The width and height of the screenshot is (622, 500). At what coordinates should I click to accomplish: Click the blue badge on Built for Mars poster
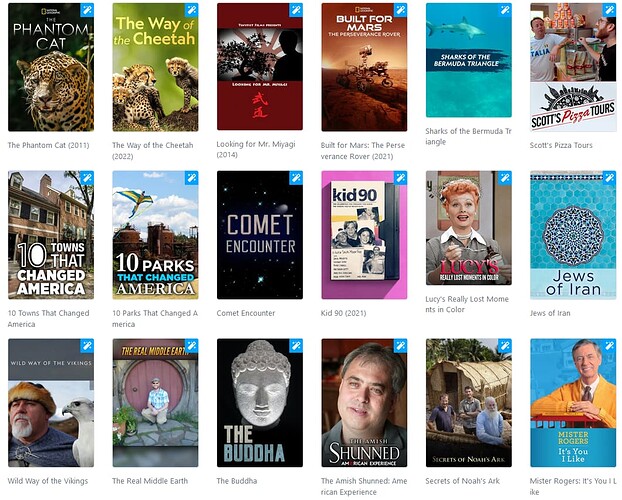coord(400,10)
